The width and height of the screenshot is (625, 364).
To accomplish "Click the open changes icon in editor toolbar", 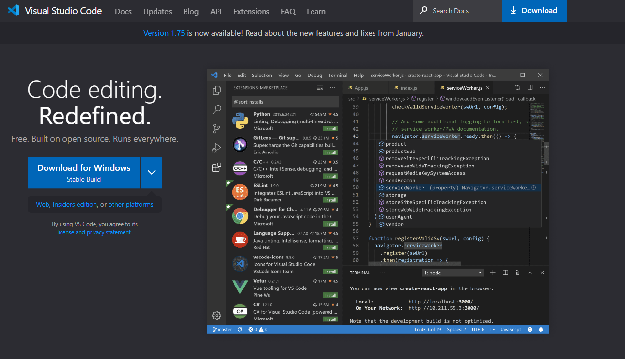I will click(517, 88).
